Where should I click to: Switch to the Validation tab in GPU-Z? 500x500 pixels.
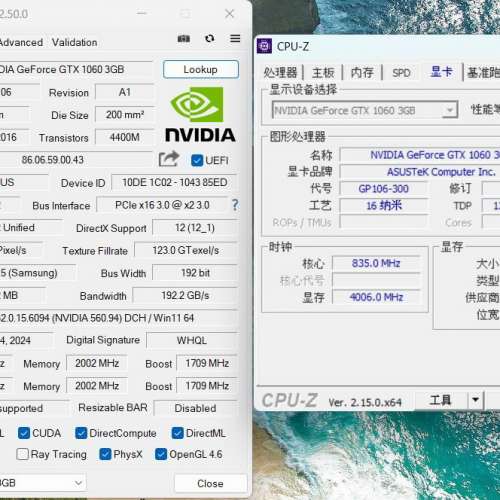pos(75,43)
